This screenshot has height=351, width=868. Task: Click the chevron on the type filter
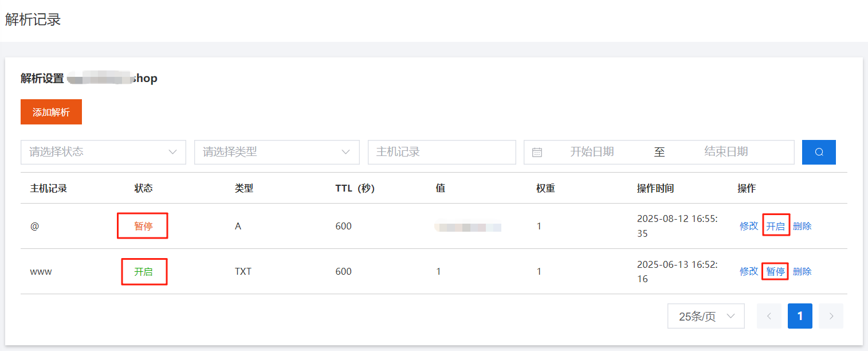click(x=346, y=152)
